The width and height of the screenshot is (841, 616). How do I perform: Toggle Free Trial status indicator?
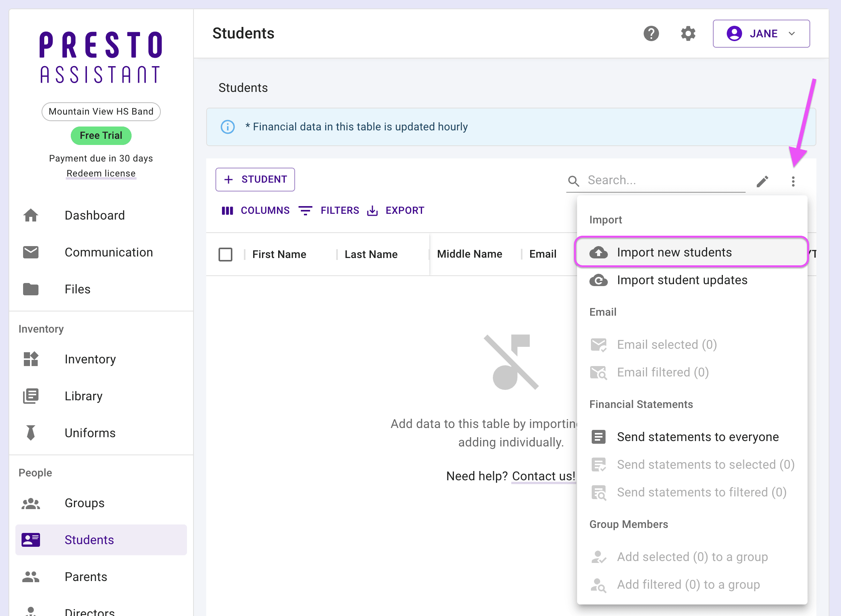point(100,135)
